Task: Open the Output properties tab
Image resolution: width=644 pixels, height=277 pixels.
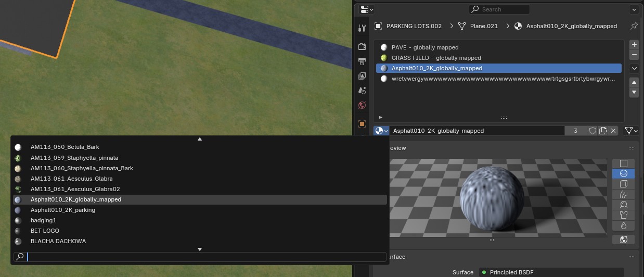Action: click(x=362, y=61)
